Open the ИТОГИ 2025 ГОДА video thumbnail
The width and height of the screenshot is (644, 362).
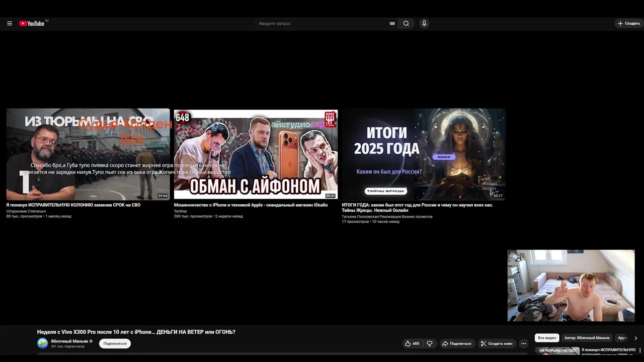point(423,154)
